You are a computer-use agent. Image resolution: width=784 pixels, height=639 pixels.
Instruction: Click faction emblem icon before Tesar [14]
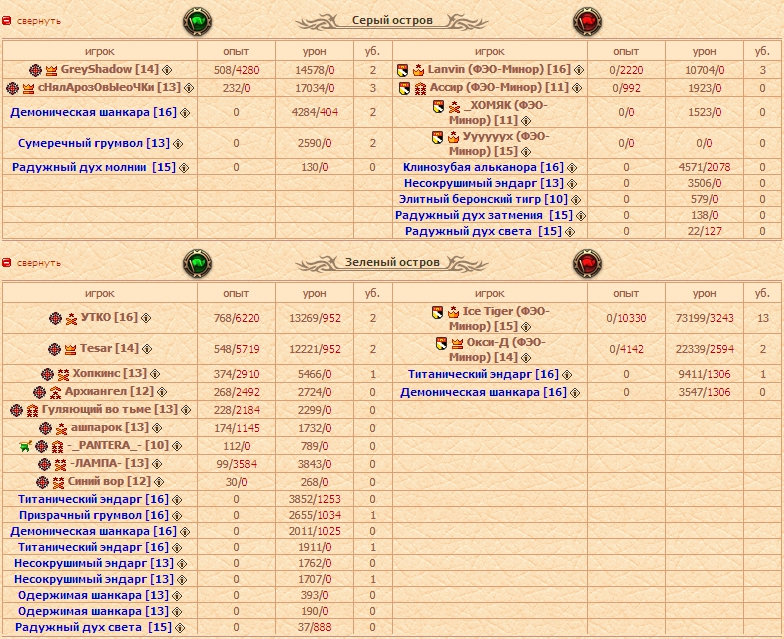[x=54, y=349]
